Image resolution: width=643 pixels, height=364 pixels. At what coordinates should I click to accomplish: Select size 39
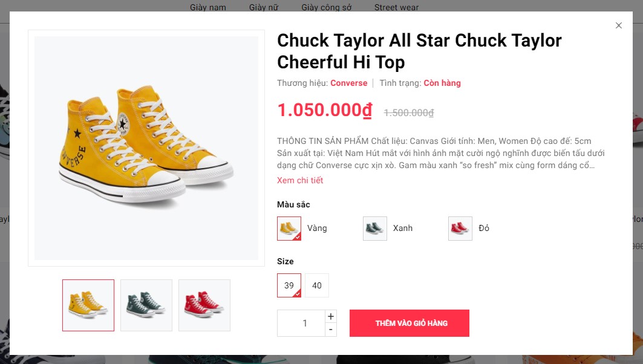click(289, 285)
